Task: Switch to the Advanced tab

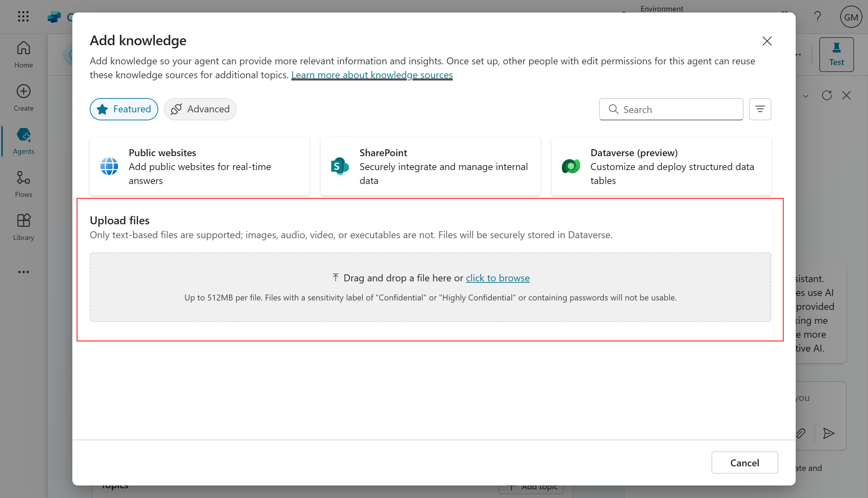Action: (x=200, y=109)
